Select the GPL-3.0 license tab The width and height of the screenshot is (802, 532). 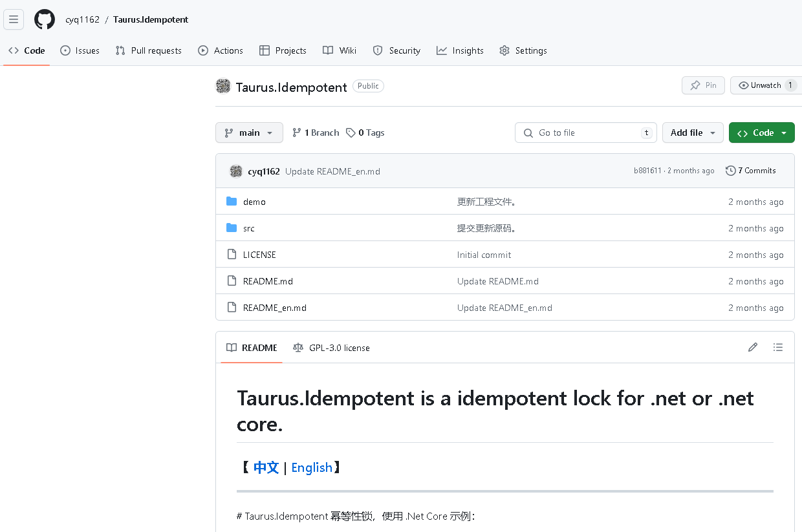click(331, 348)
